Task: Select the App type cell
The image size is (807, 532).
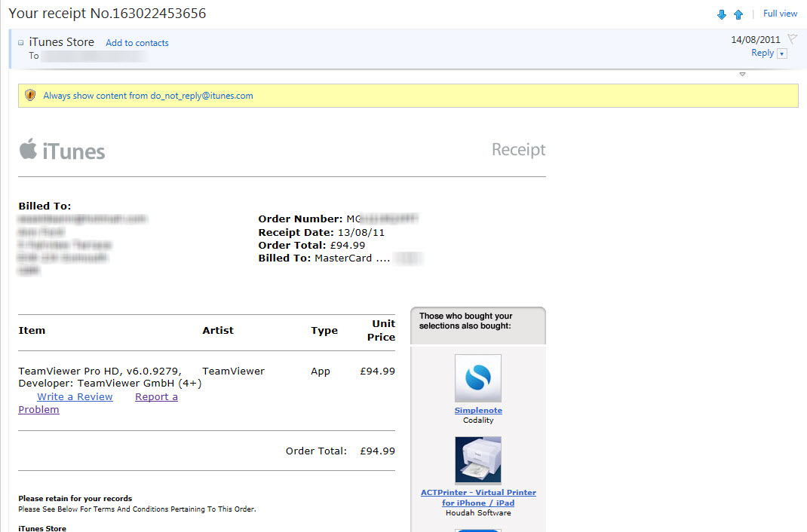Action: (320, 371)
